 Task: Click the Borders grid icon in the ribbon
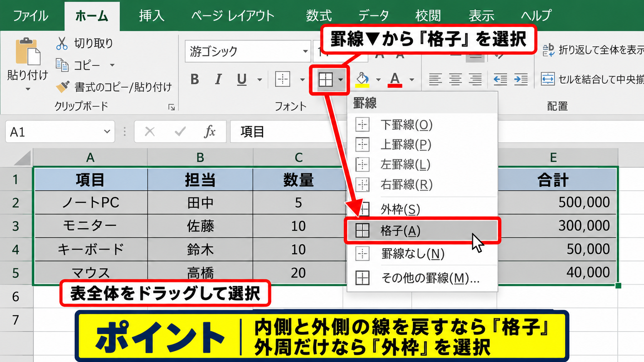(325, 80)
